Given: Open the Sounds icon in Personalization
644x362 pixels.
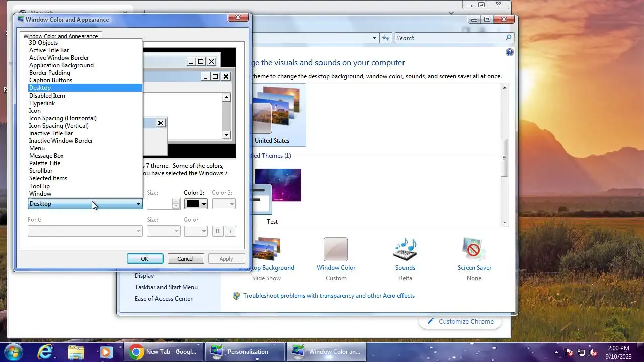Looking at the screenshot, I should point(405,249).
